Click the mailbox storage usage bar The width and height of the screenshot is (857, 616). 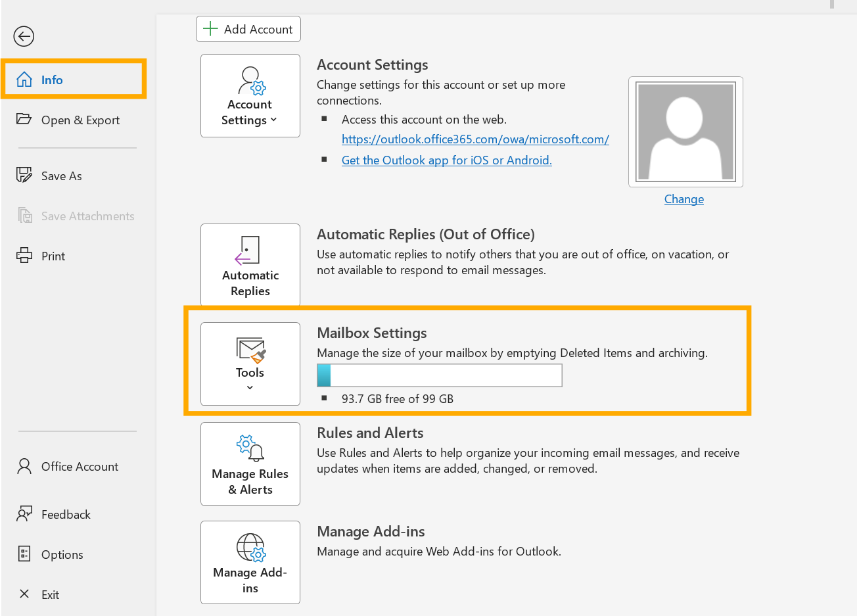pyautogui.click(x=440, y=375)
